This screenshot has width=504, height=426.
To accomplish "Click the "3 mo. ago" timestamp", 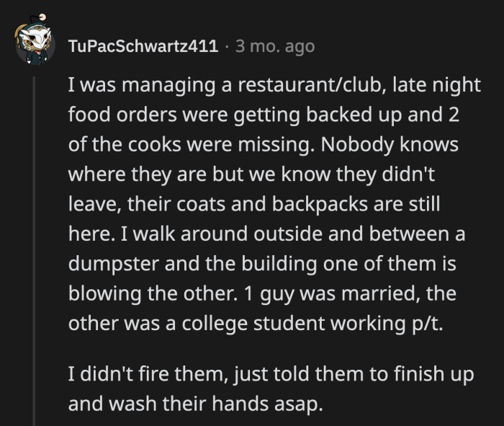I will (x=275, y=46).
